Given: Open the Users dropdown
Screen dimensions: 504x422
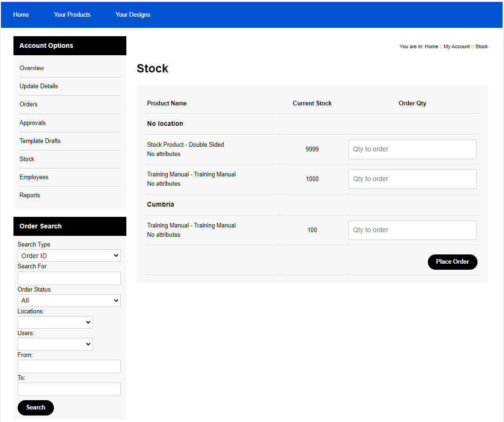Looking at the screenshot, I should (55, 344).
